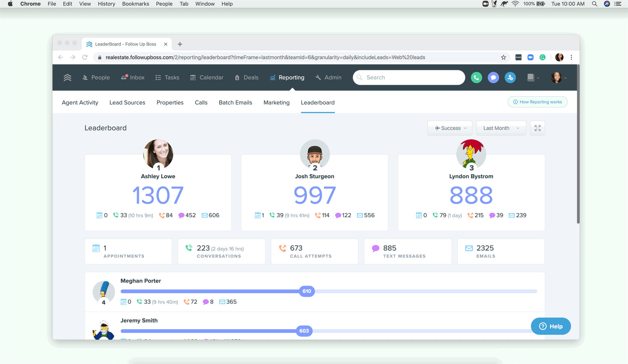Click How Reporting works link

click(538, 102)
